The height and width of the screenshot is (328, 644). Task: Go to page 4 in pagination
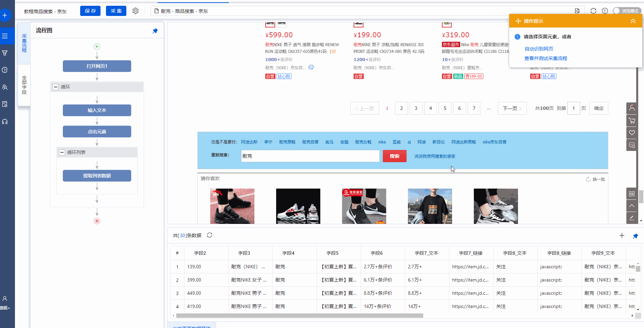(x=430, y=108)
